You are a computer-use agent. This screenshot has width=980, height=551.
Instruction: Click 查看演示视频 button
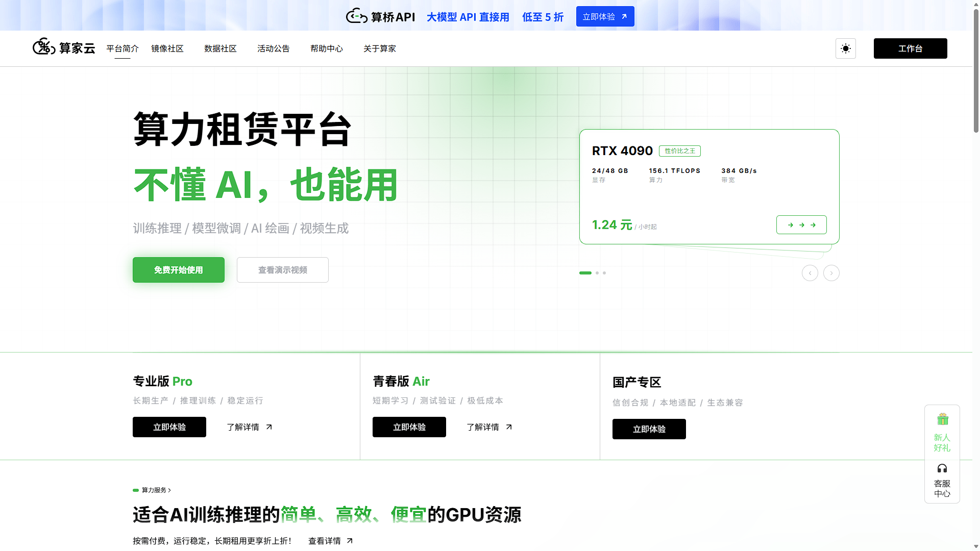click(283, 270)
